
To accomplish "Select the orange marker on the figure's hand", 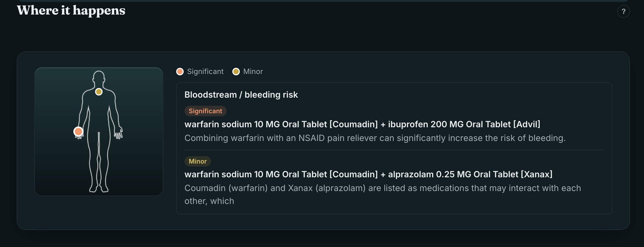I will 78,132.
